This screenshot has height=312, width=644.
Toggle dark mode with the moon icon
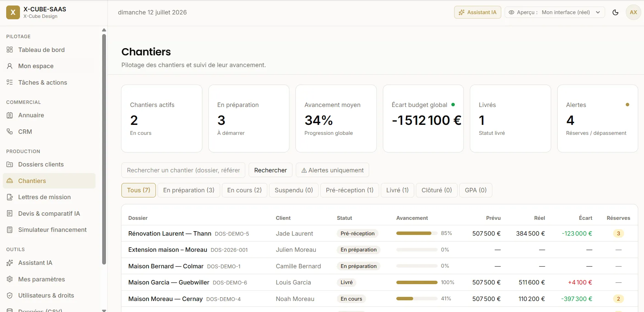[615, 12]
